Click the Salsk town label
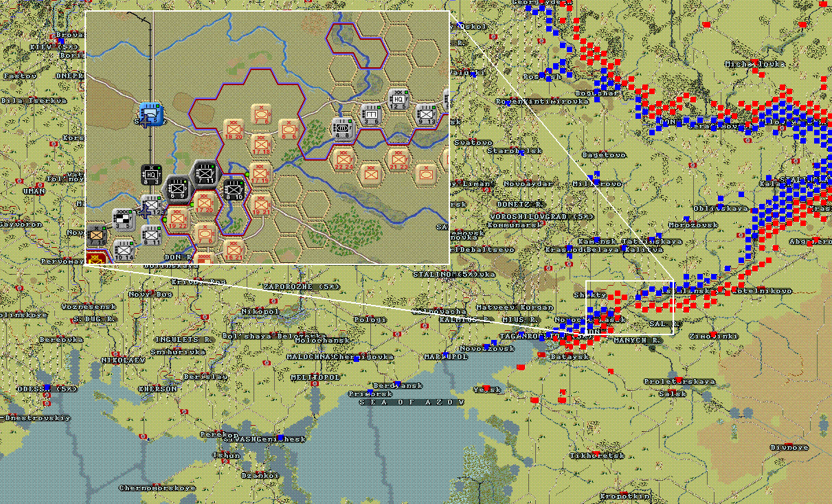Viewport: 832px width, 504px height. point(673,394)
